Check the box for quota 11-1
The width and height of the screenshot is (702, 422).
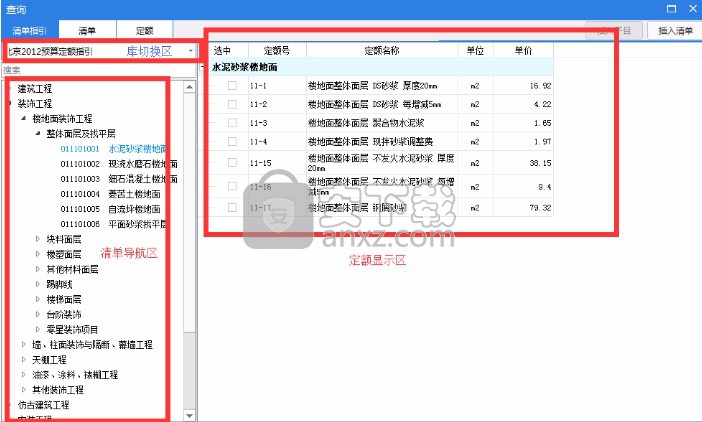232,85
